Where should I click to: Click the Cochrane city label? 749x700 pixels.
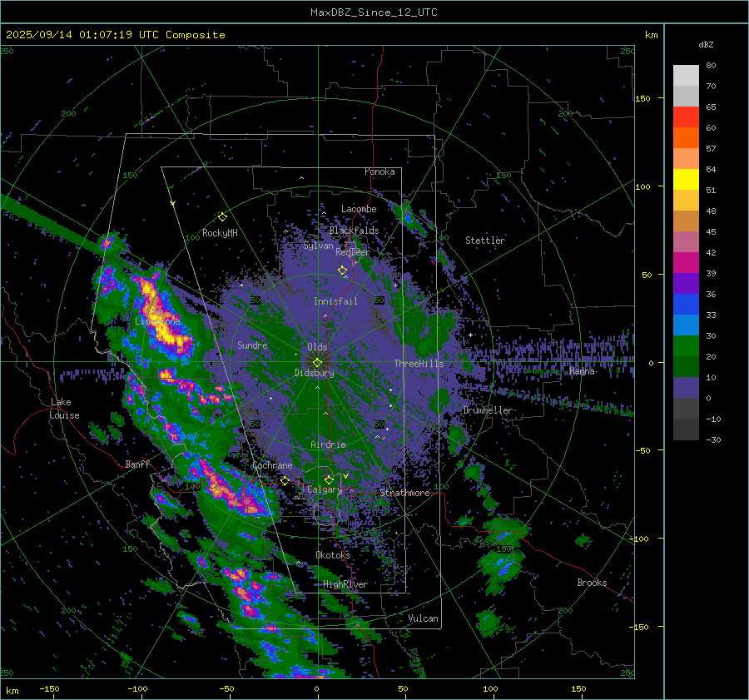[272, 465]
